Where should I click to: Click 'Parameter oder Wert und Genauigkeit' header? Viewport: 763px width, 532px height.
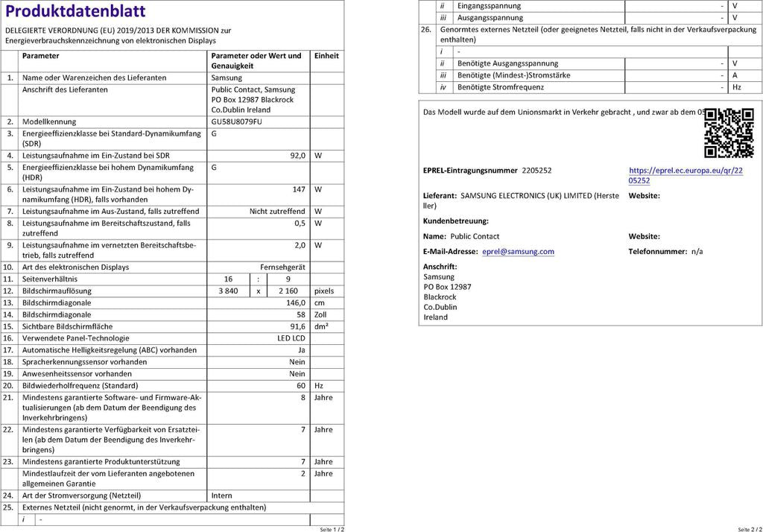click(x=256, y=61)
